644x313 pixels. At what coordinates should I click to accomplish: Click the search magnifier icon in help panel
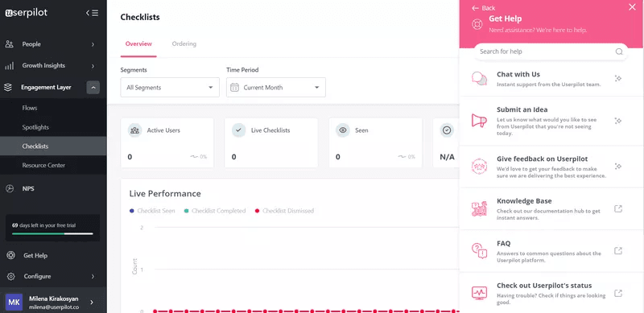coord(619,51)
